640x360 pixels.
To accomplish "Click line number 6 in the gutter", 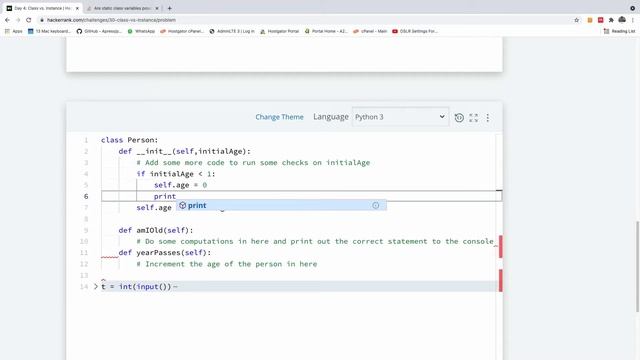I will click(x=86, y=196).
